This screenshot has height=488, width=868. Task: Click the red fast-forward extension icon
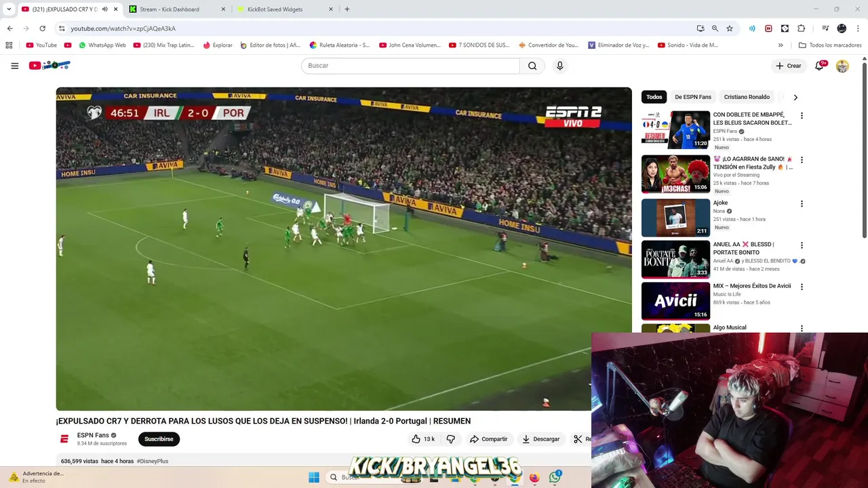[x=768, y=28]
